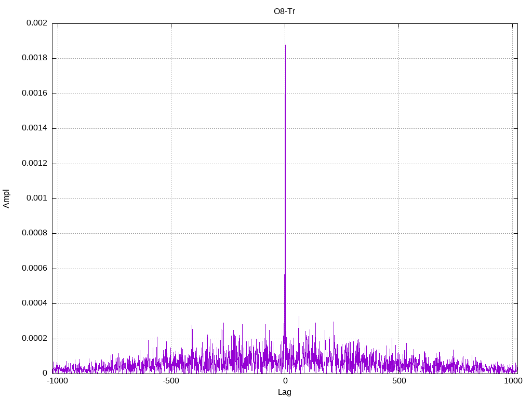Click the 0 tick on the Ampl axis
The image size is (532, 399).
45,373
